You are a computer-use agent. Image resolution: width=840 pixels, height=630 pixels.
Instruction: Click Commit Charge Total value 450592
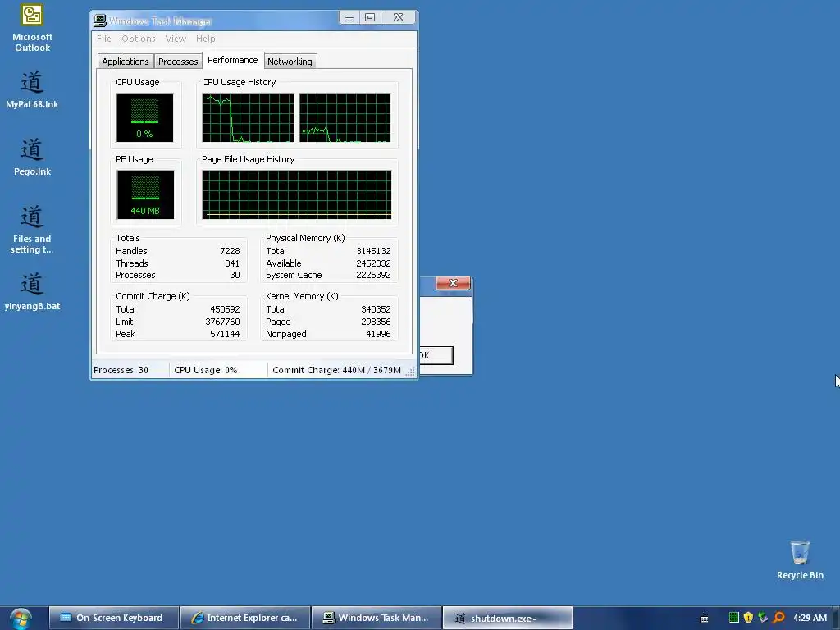click(225, 309)
